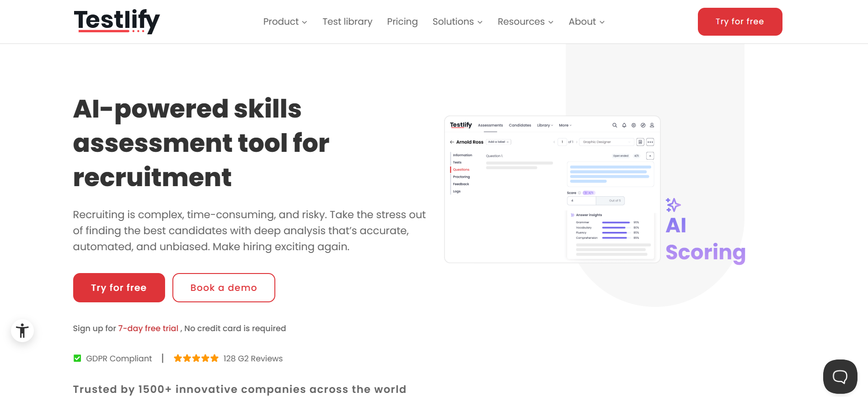Image resolution: width=868 pixels, height=397 pixels.
Task: Open the AI Scoring dashboard preview image
Action: pos(552,189)
